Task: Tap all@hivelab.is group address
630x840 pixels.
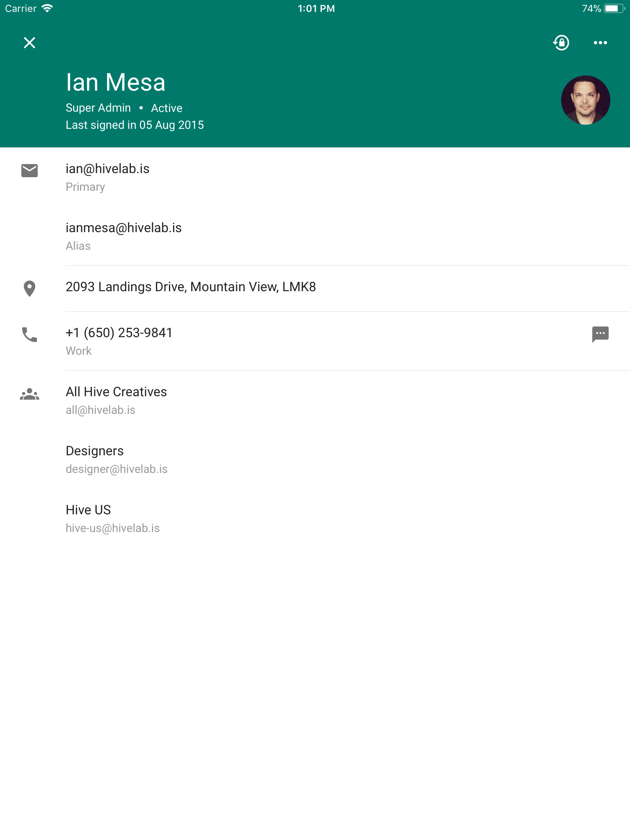Action: (x=100, y=410)
